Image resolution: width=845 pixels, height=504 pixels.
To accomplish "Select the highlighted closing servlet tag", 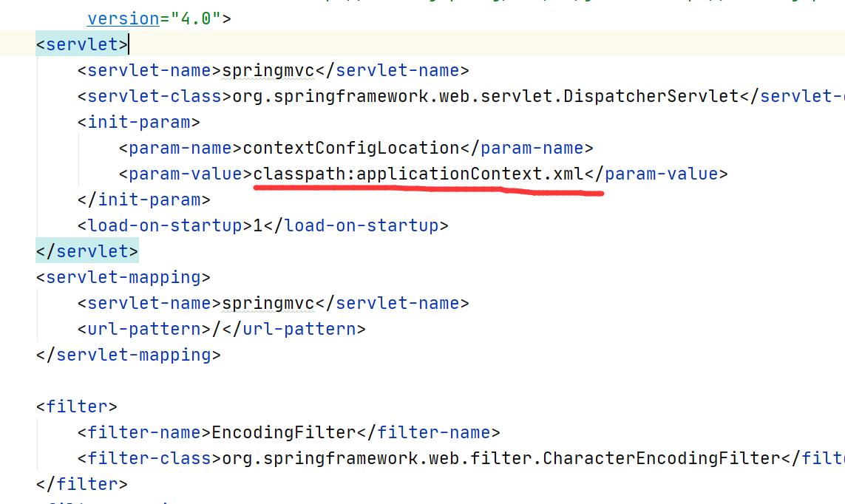I will tap(86, 251).
